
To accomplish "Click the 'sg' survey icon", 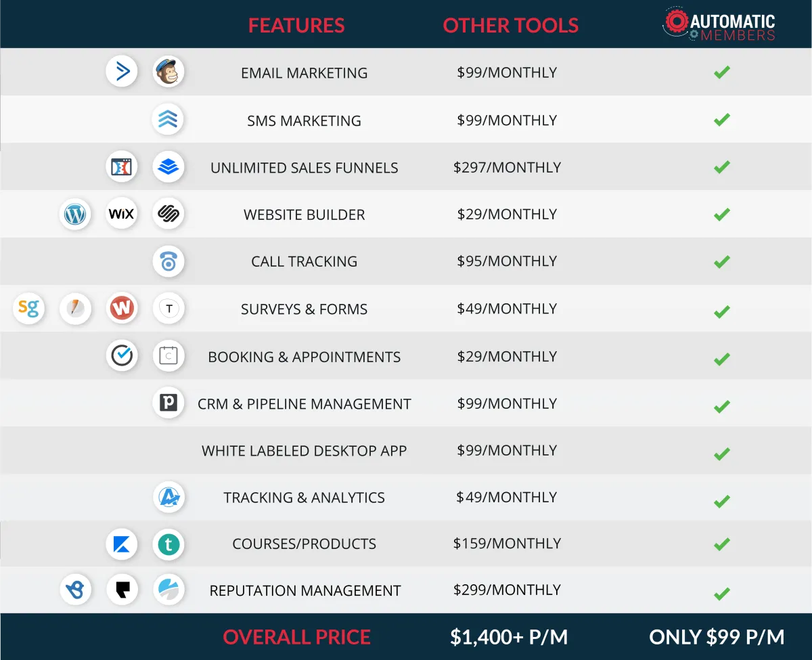I will pyautogui.click(x=28, y=309).
